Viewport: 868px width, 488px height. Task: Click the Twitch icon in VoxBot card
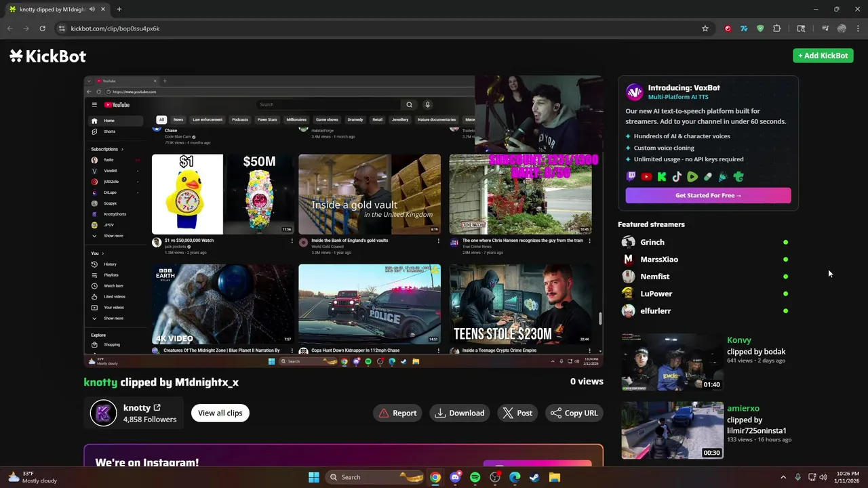click(631, 177)
